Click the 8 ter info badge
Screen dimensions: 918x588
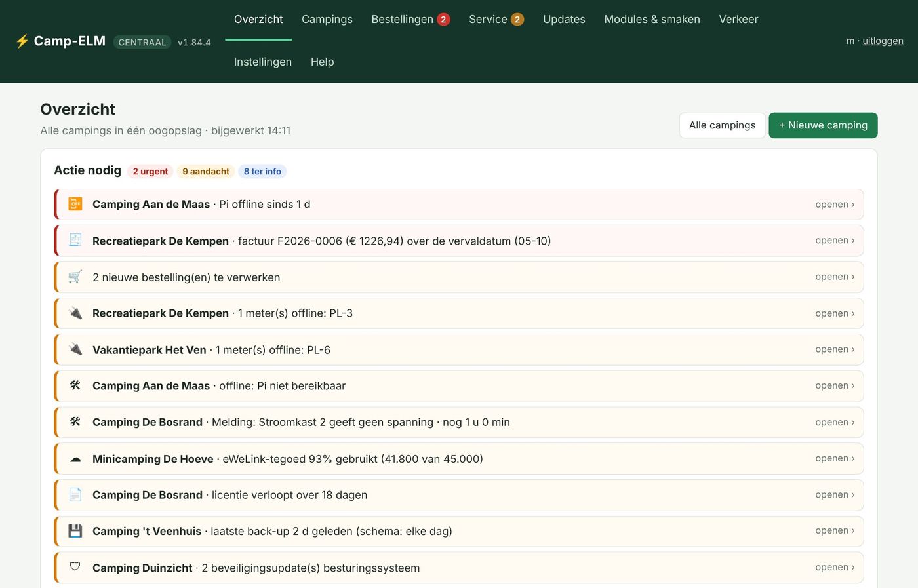tap(262, 172)
